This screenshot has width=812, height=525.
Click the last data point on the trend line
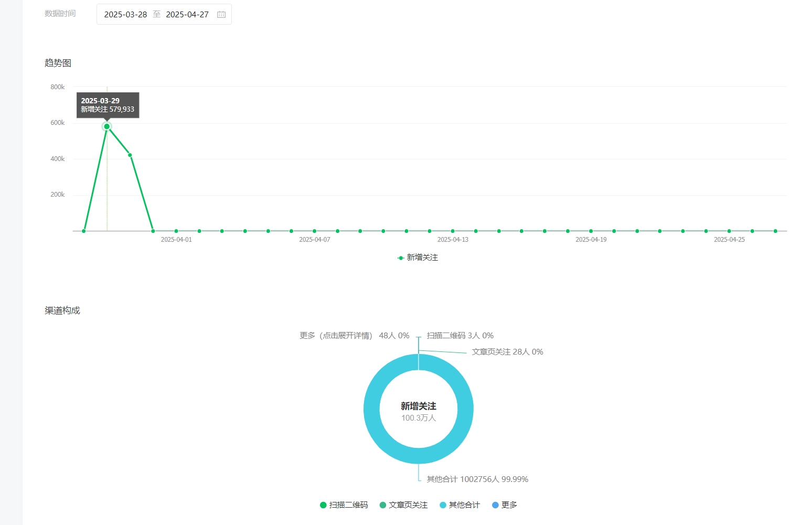coord(775,231)
